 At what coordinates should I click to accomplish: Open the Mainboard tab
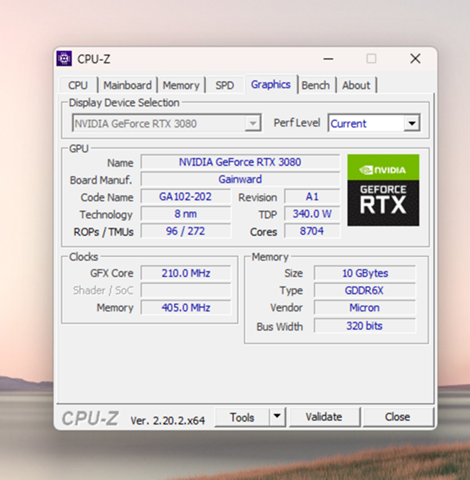click(x=127, y=85)
